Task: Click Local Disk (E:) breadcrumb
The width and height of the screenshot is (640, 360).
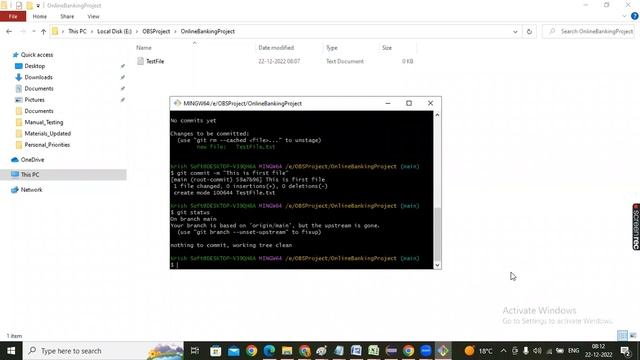Action: click(x=114, y=31)
